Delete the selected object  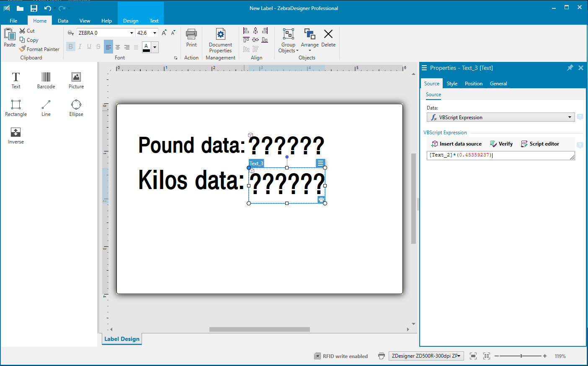[x=328, y=38]
